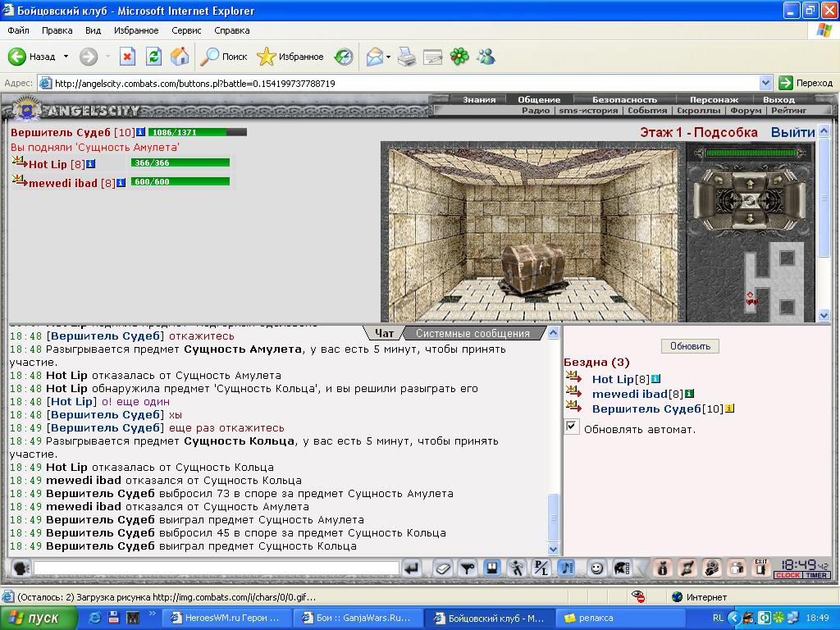
Task: Open the Форум link in game header
Action: coord(745,111)
